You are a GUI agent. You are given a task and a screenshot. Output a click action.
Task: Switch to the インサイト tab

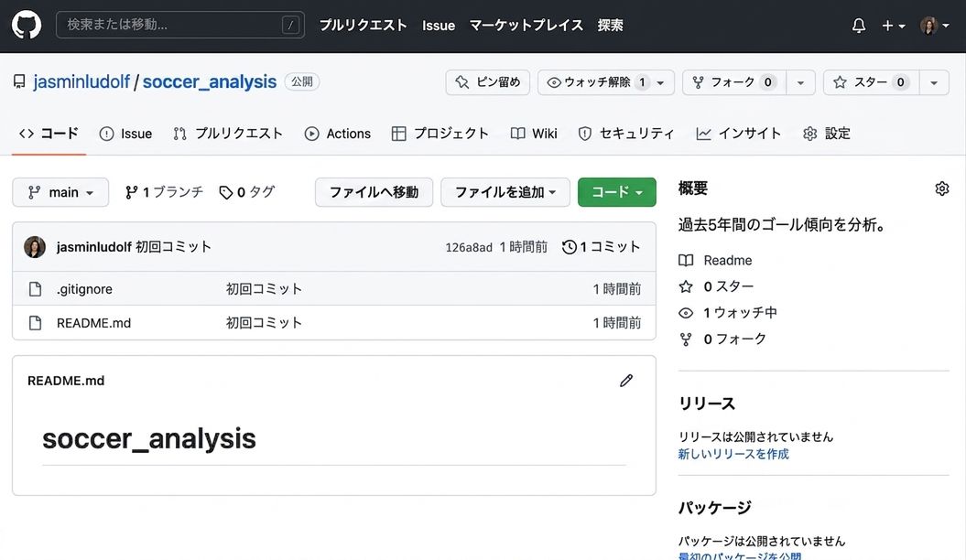738,134
